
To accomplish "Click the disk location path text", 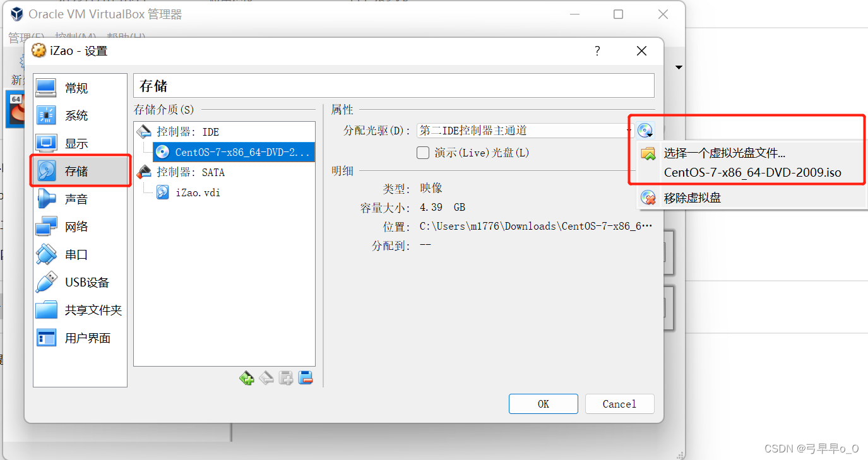I will (536, 226).
